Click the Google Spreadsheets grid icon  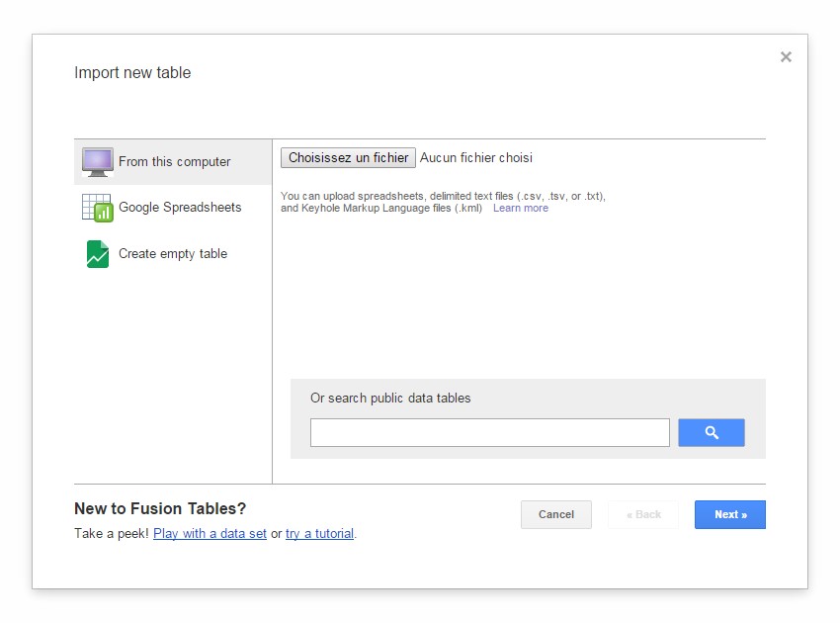point(98,208)
